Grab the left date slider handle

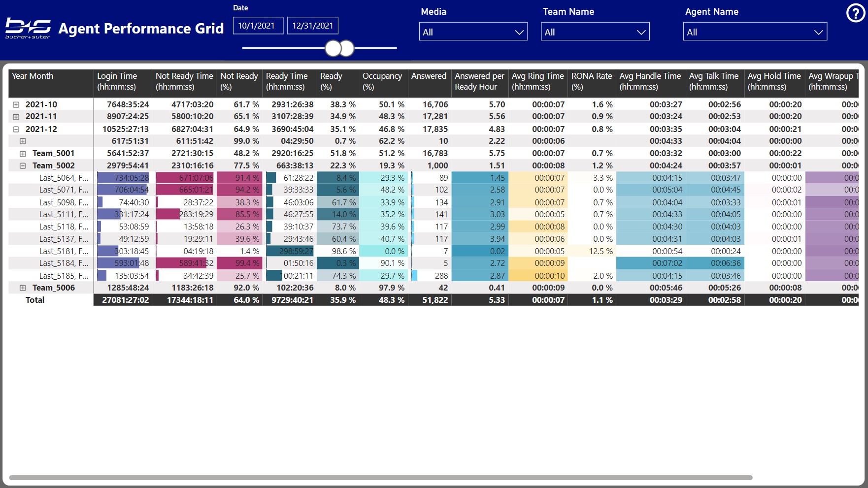coord(334,48)
